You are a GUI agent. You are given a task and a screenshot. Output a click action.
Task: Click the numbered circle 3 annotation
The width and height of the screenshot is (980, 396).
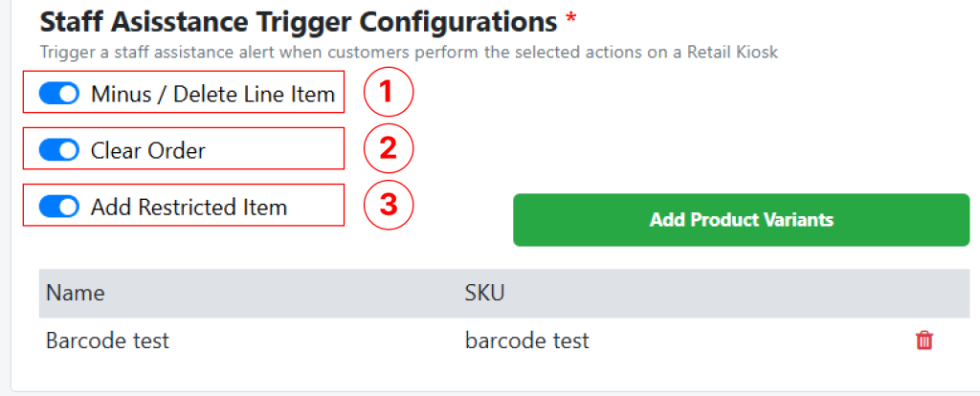pos(388,206)
